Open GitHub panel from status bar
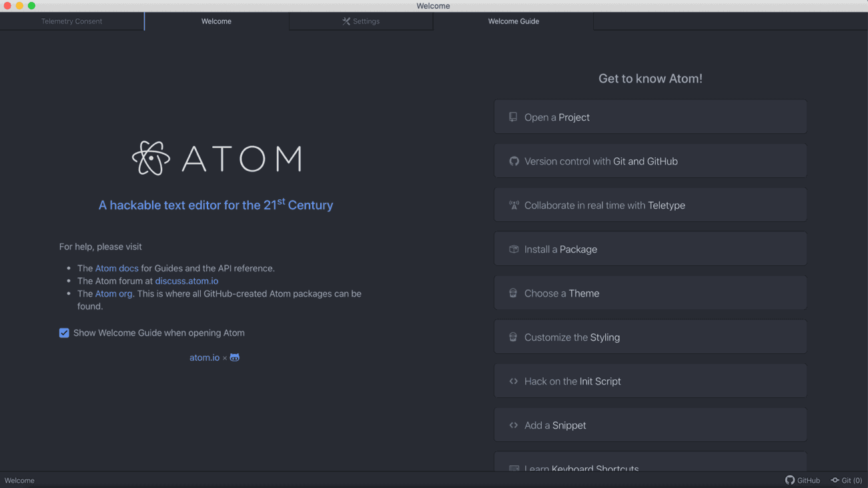Viewport: 868px width, 488px height. click(x=803, y=480)
